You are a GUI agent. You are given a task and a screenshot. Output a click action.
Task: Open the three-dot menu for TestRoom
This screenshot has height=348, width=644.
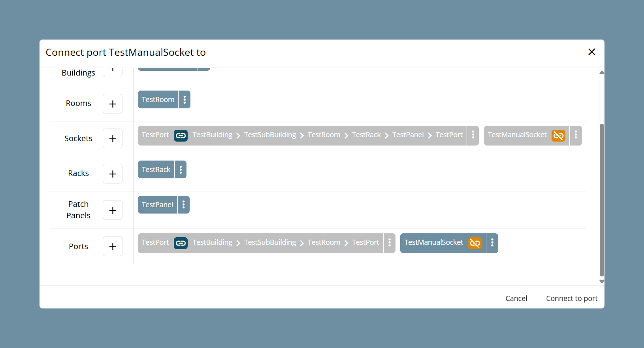click(x=185, y=100)
